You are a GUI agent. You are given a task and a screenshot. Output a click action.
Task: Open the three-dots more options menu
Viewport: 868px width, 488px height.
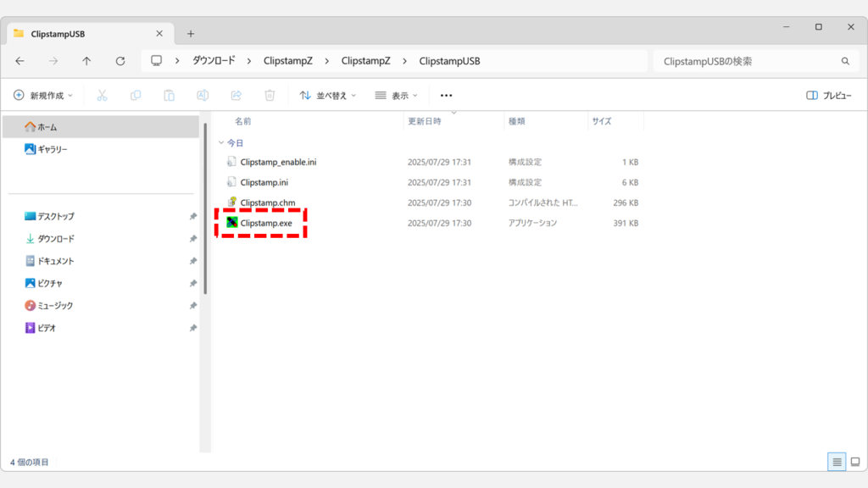tap(446, 96)
